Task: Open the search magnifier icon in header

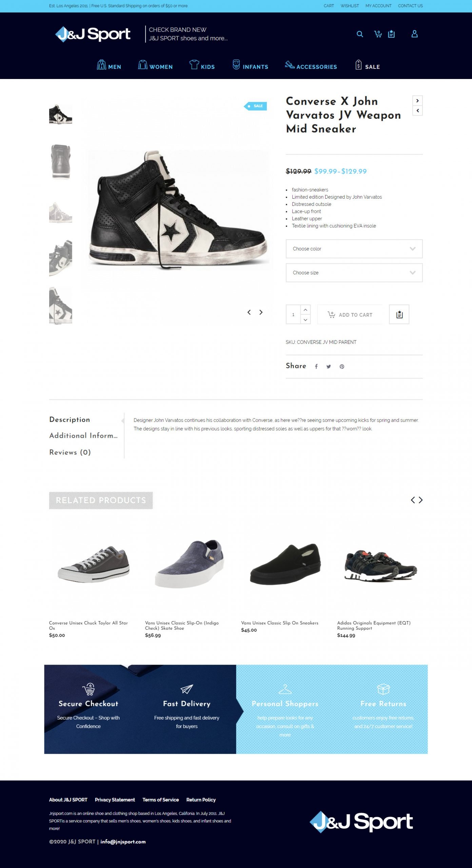Action: 360,34
